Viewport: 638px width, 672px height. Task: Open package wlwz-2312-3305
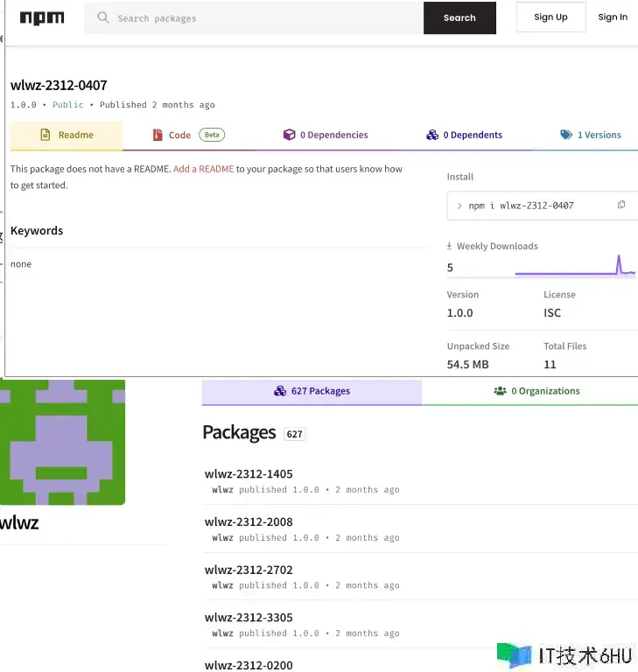coord(249,618)
